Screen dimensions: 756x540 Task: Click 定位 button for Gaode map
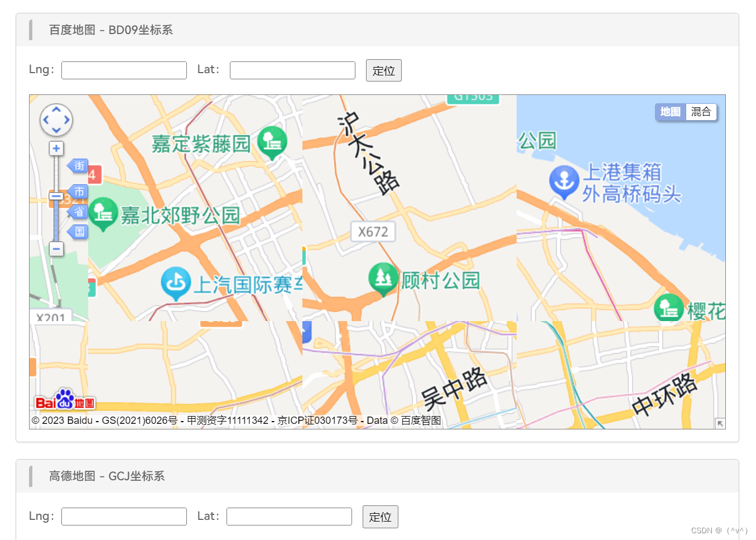[x=381, y=517]
